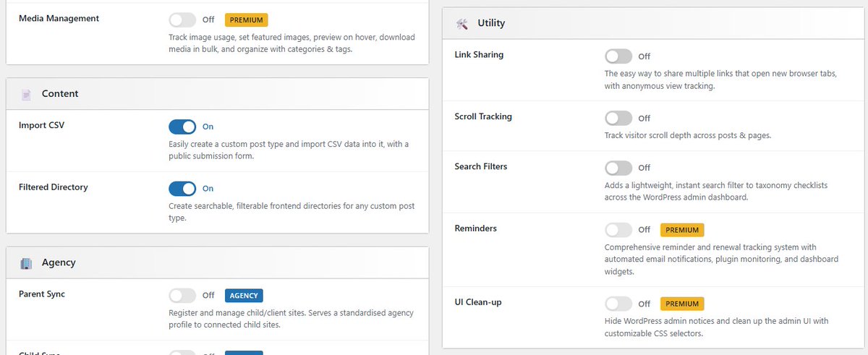The image size is (868, 355).
Task: Click the PREMIUM badge beside UI Clean-up
Action: pyautogui.click(x=682, y=304)
